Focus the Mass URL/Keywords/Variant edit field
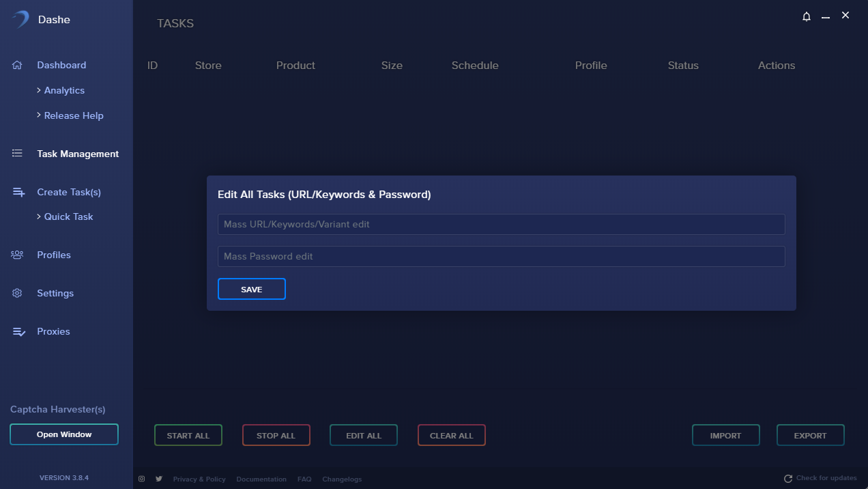The height and width of the screenshot is (489, 868). tap(501, 224)
